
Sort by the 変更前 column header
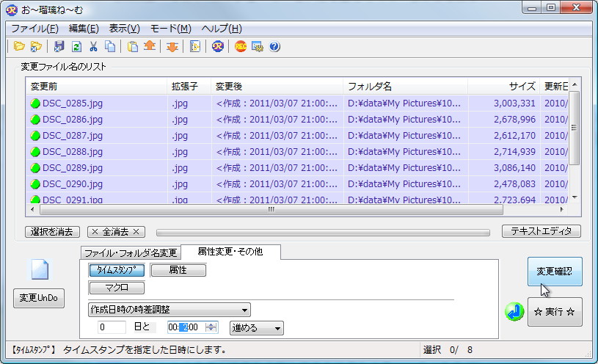click(x=96, y=87)
